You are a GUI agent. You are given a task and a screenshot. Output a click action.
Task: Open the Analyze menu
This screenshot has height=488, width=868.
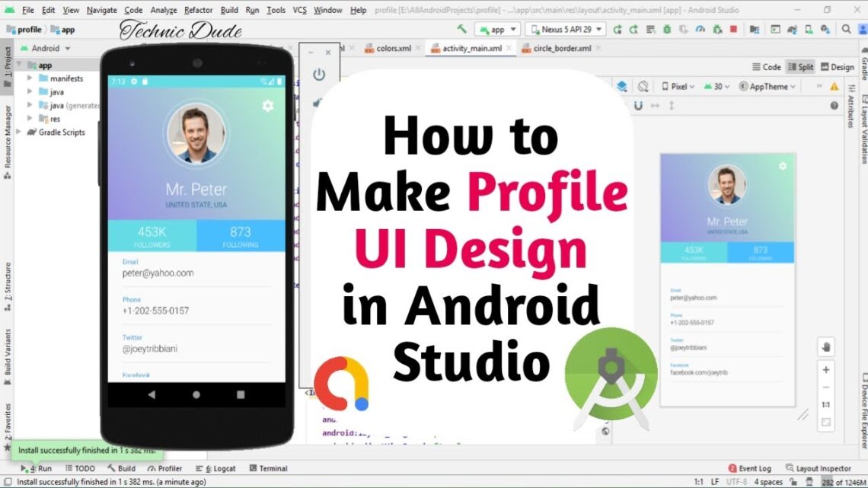coord(163,10)
